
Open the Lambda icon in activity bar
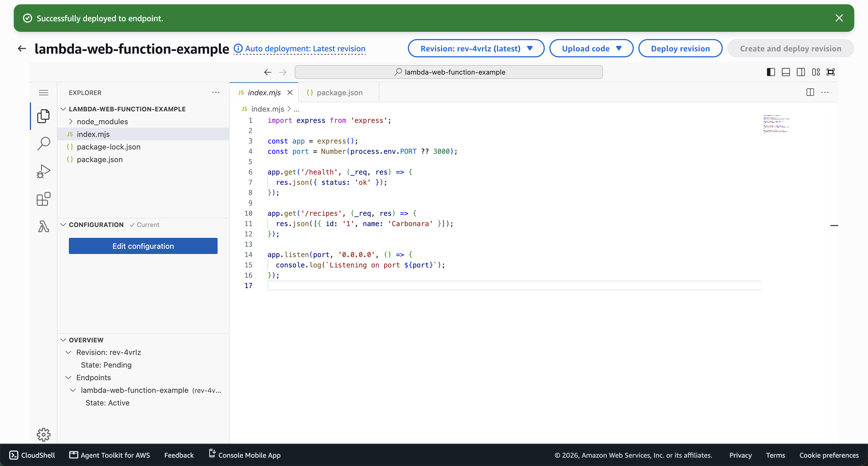tap(43, 226)
